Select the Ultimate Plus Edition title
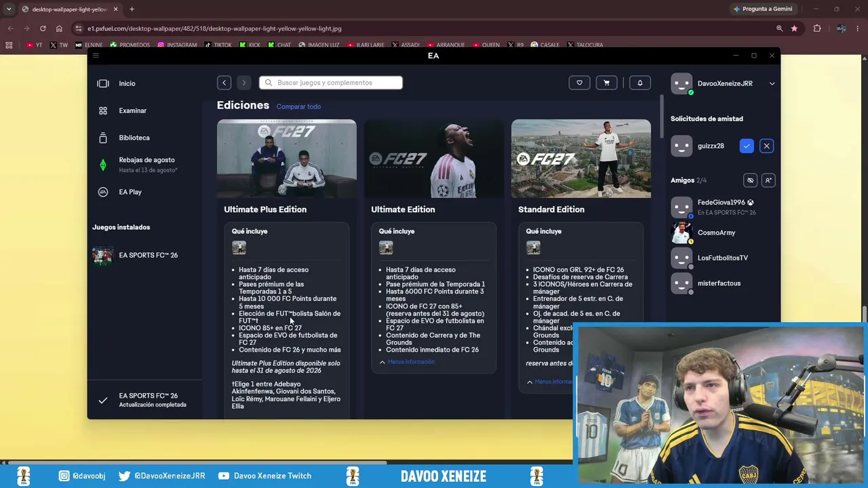 (x=265, y=209)
